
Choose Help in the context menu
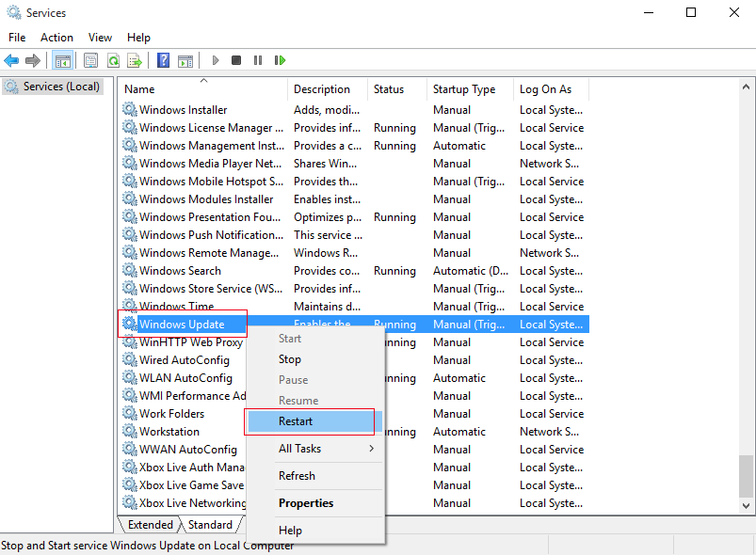click(x=315, y=531)
